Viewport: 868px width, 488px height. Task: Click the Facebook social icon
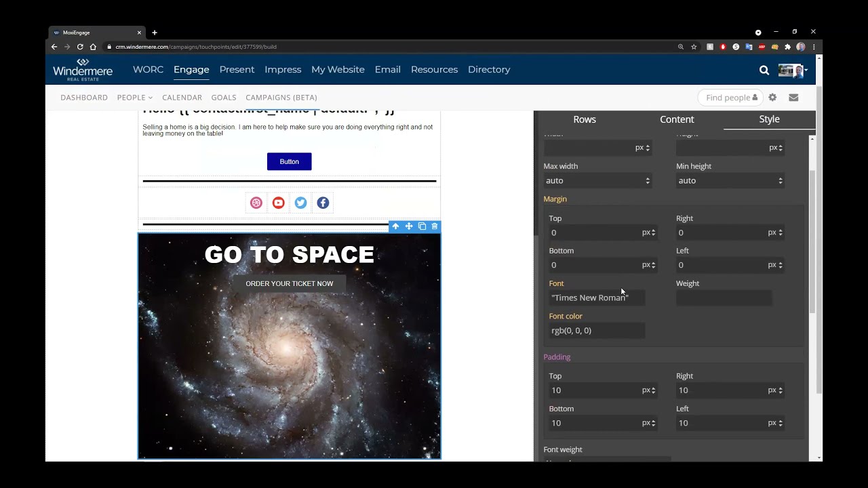(323, 203)
